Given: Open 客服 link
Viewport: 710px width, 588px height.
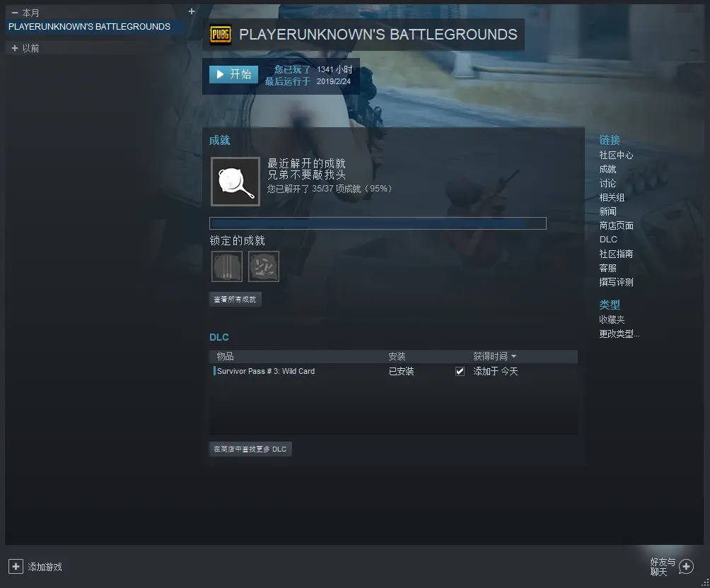Looking at the screenshot, I should (x=607, y=268).
